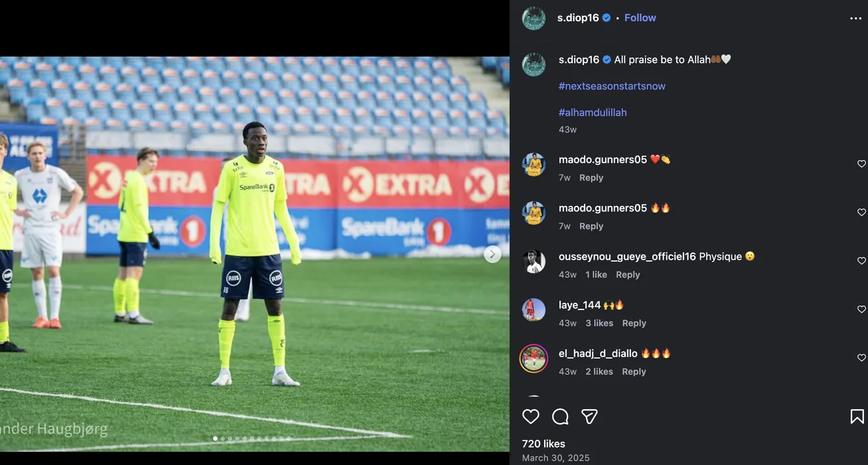868x465 pixels.
Task: Open s.diop16 profile picture in header
Action: (x=534, y=19)
